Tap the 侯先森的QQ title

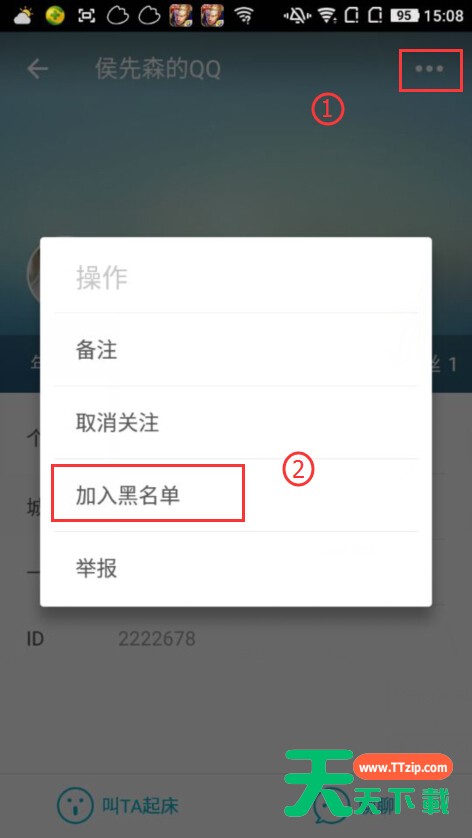tap(158, 69)
